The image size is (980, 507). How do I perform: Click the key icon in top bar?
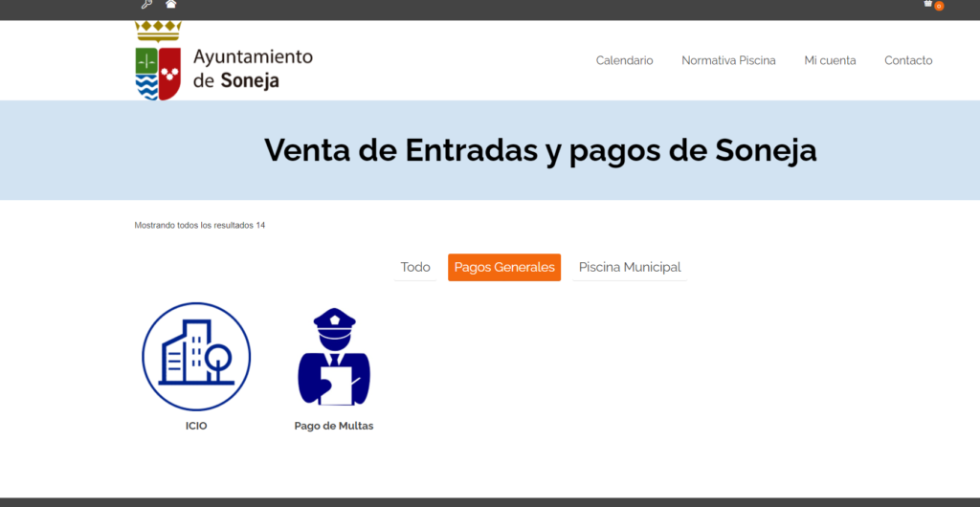(x=146, y=5)
